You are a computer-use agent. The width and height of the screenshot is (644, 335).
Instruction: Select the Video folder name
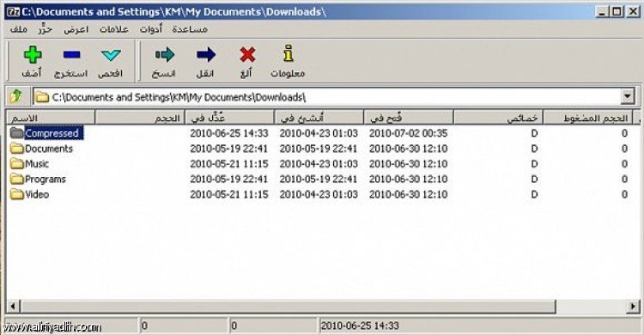(37, 194)
